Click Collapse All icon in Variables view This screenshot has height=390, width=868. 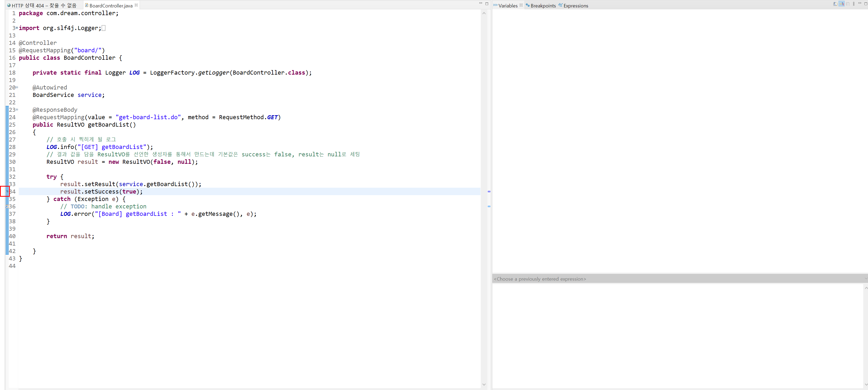click(x=848, y=4)
